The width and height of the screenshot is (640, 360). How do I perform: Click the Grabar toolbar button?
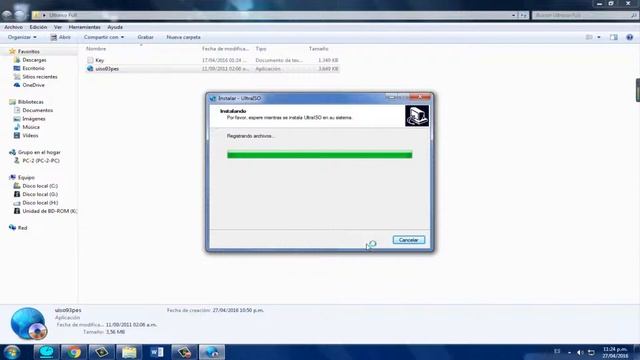click(x=145, y=37)
